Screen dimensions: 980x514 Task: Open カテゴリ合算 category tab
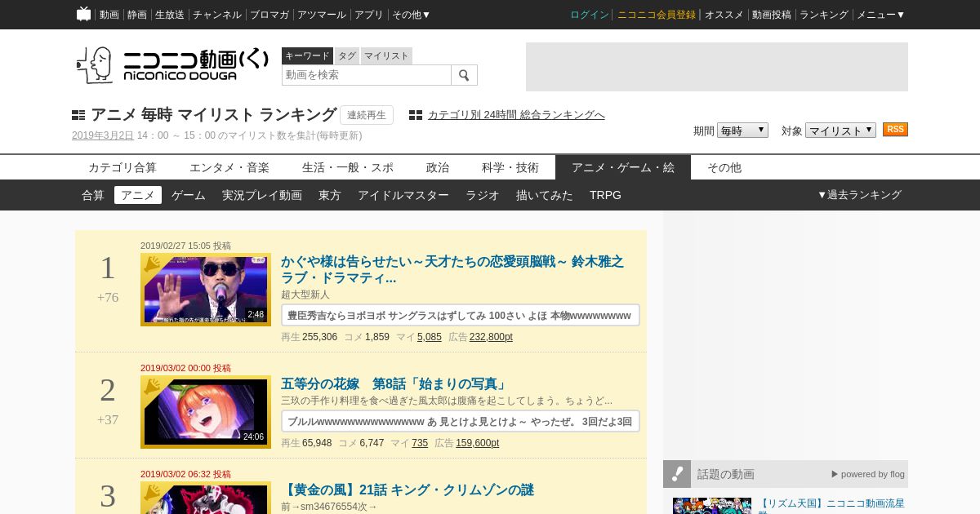click(x=122, y=167)
